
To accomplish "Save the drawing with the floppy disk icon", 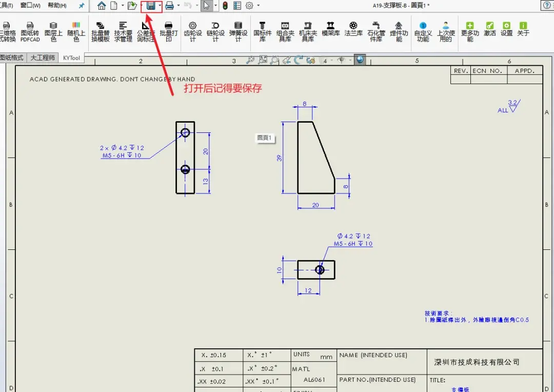I will tap(151, 6).
